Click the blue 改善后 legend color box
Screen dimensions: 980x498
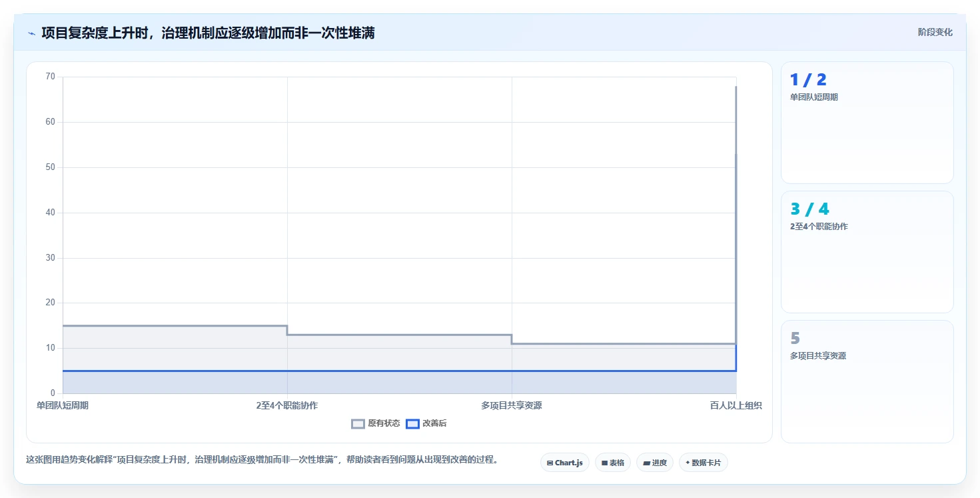coord(412,423)
